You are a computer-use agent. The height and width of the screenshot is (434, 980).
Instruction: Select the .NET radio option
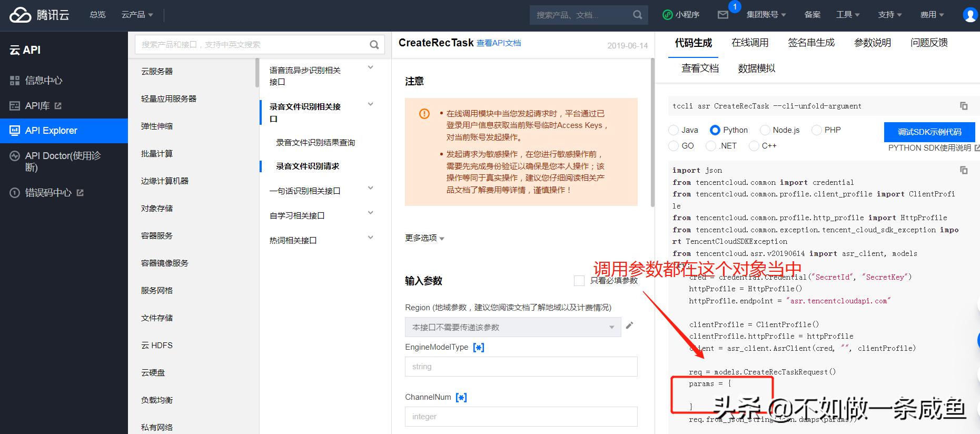click(x=711, y=146)
